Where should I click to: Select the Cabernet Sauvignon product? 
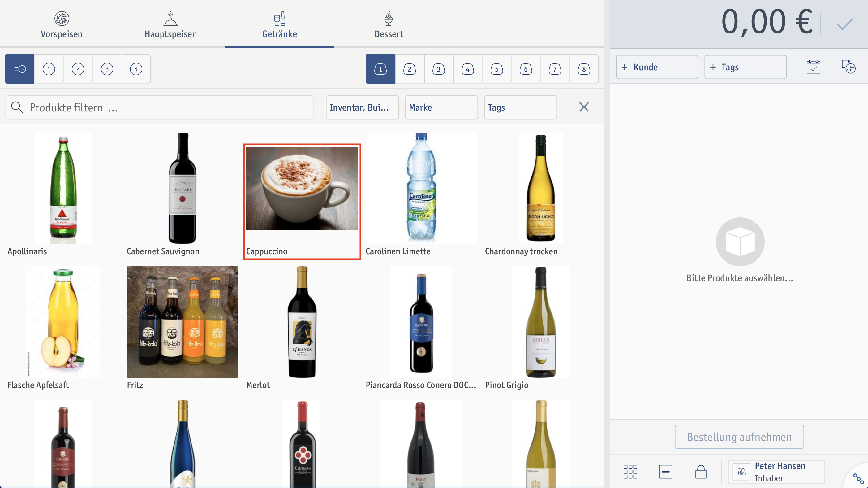(182, 194)
